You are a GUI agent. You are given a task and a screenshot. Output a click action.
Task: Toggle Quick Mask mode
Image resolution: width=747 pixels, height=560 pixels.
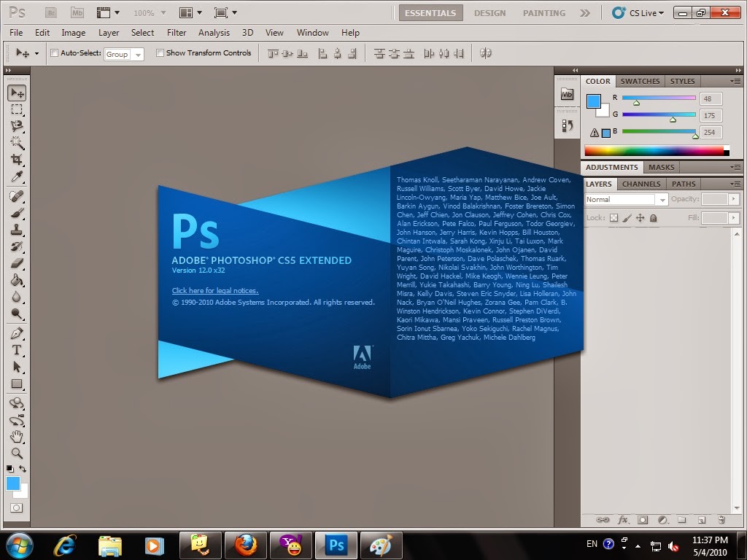[16, 507]
